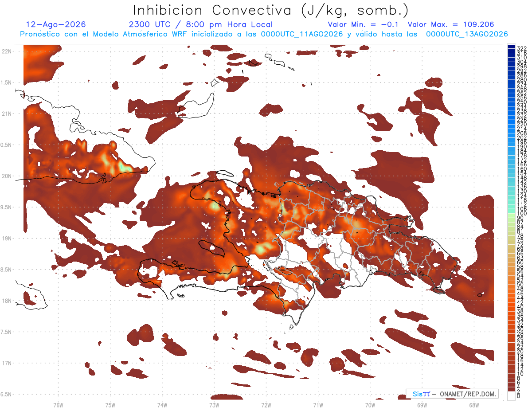Select the "0000UTC_11AGO2026" initialization time text
The height and width of the screenshot is (411, 532).
coord(302,34)
